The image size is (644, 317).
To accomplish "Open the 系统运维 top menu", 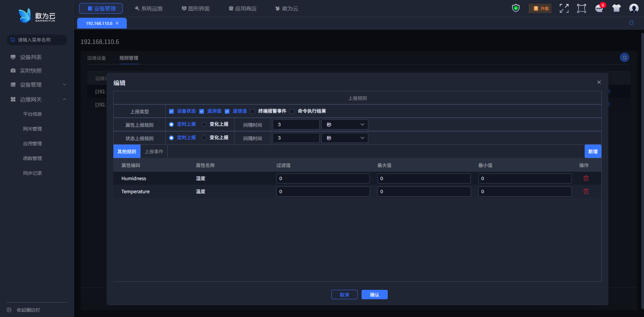I will tap(149, 8).
